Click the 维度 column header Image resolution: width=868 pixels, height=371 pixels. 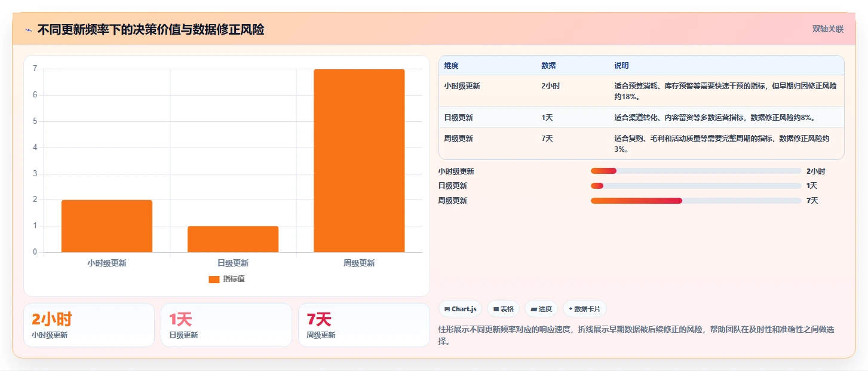click(451, 66)
